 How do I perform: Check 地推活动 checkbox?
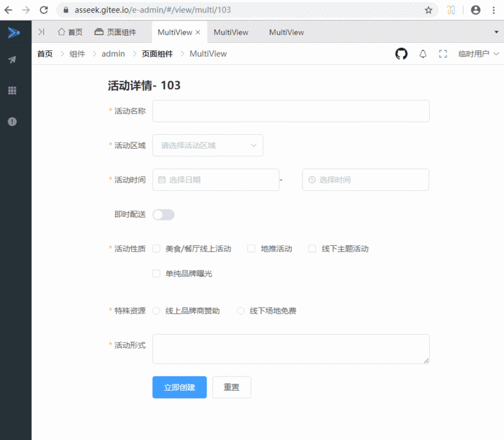(x=251, y=248)
